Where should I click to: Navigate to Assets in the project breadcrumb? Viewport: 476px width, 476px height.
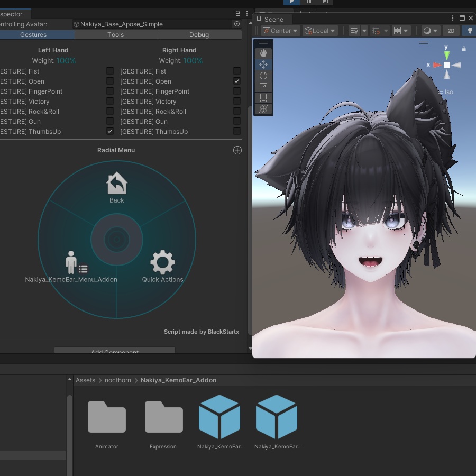click(x=85, y=380)
